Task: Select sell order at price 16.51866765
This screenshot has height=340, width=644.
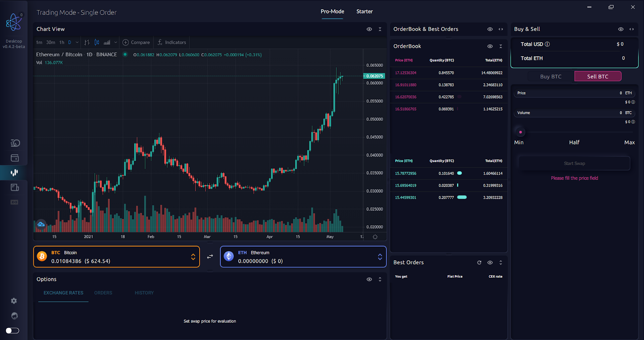Action: click(x=448, y=109)
